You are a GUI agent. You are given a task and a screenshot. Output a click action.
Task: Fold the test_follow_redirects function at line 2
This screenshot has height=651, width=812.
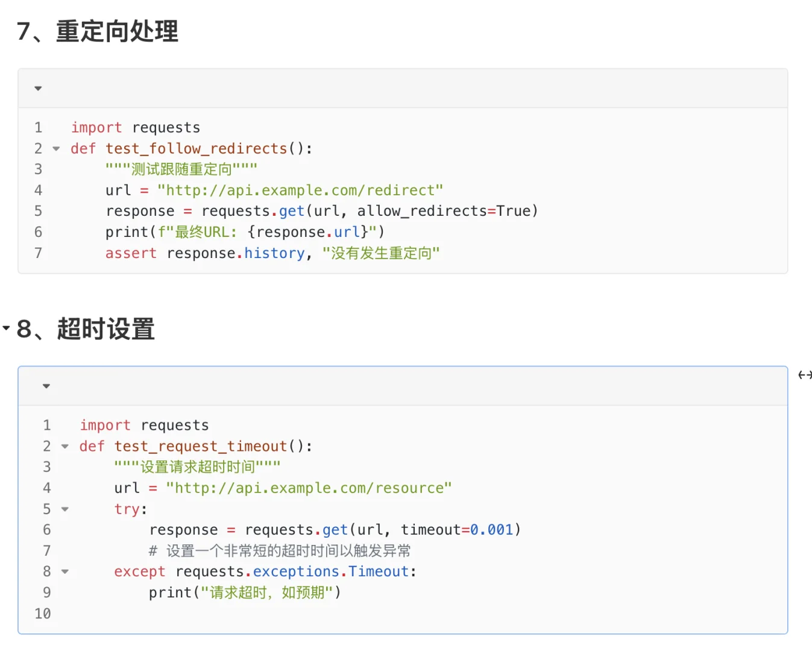click(x=56, y=148)
